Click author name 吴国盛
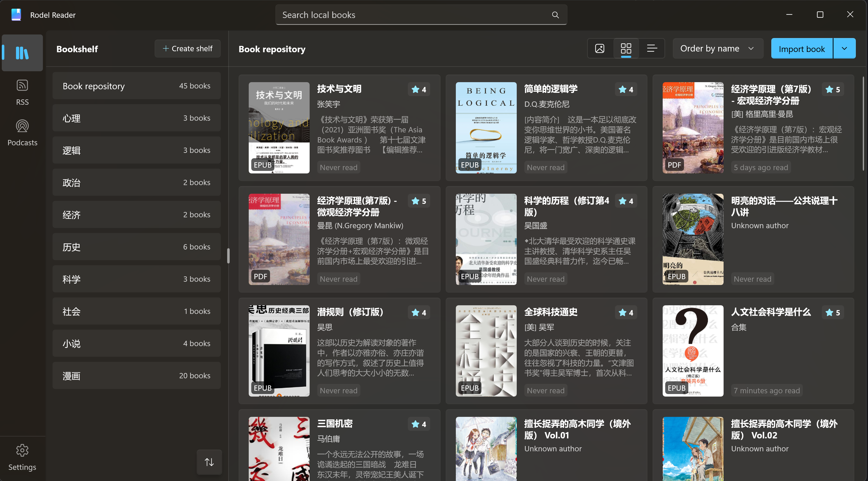 pyautogui.click(x=536, y=225)
